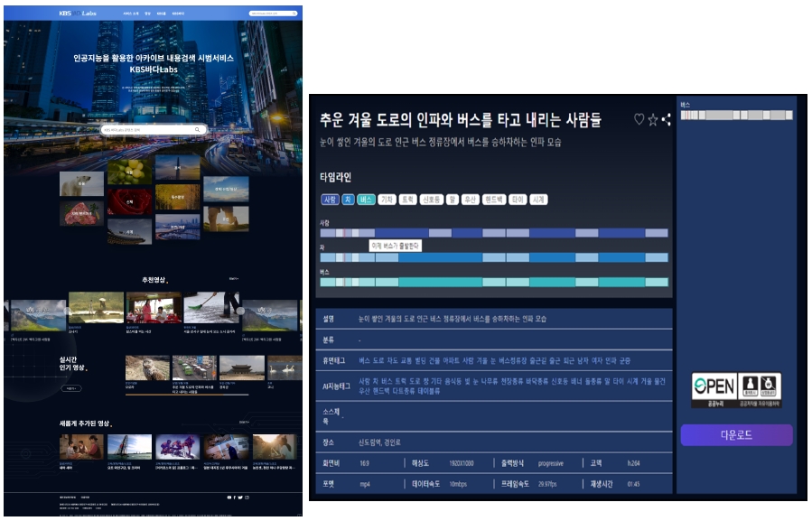Viewport: 812px width, 521px height.
Task: Toggle the 사람 timeline tag
Action: (330, 200)
